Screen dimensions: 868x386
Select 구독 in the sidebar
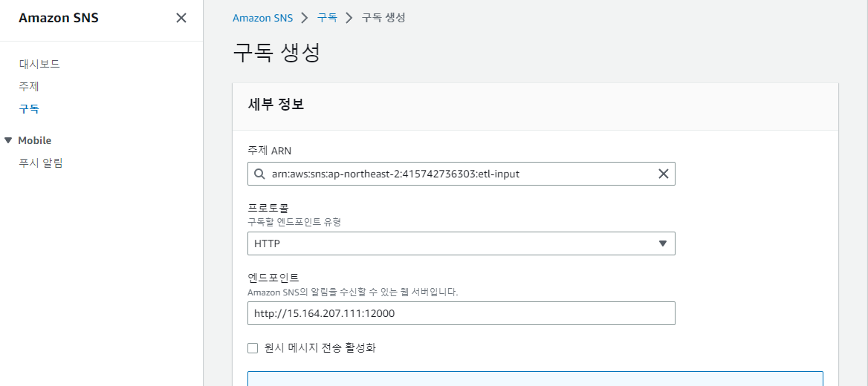pyautogui.click(x=29, y=109)
